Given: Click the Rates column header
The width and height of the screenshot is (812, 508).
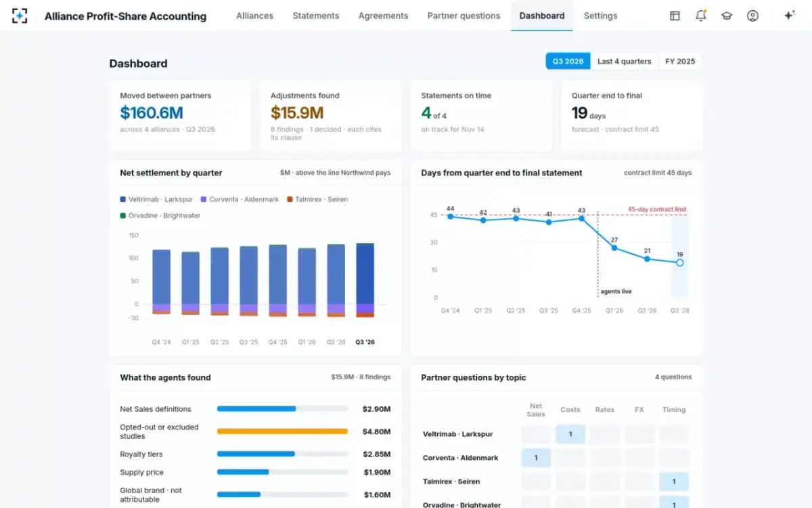Looking at the screenshot, I should [605, 410].
